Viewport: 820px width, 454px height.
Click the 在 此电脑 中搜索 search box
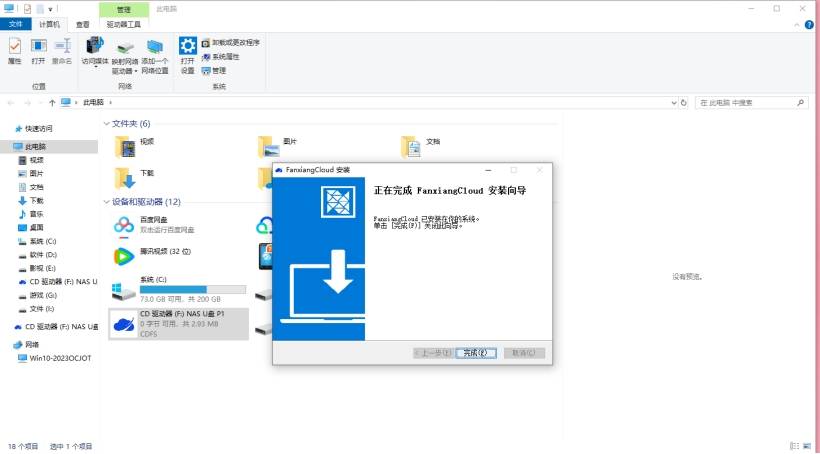[x=750, y=102]
